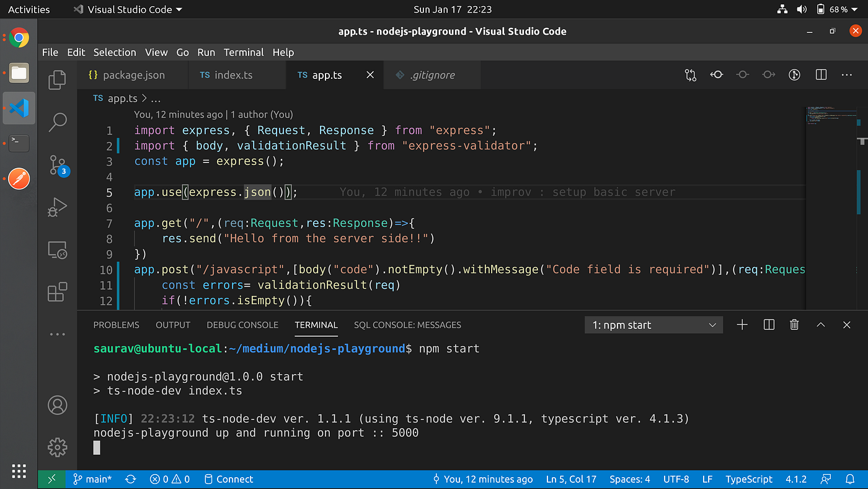Expand the breadcrumb ellipsis after app.ts
Screen dimensions: 868x489
(x=156, y=99)
